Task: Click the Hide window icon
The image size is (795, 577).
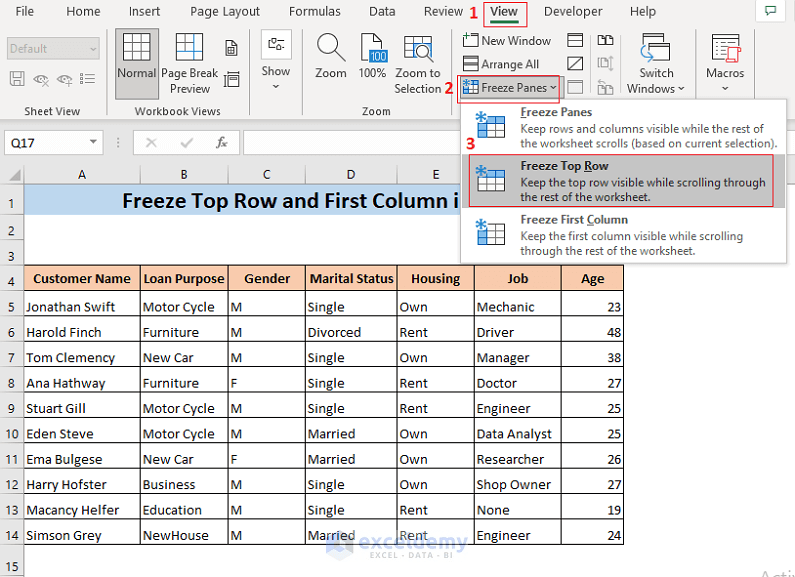Action: coord(575,63)
